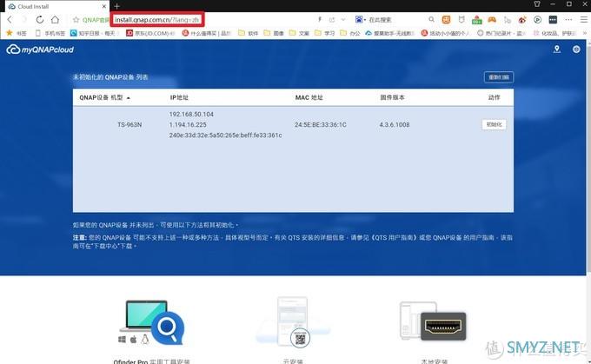591x364 pixels.
Task: Click the firmware version column header
Action: coord(392,97)
